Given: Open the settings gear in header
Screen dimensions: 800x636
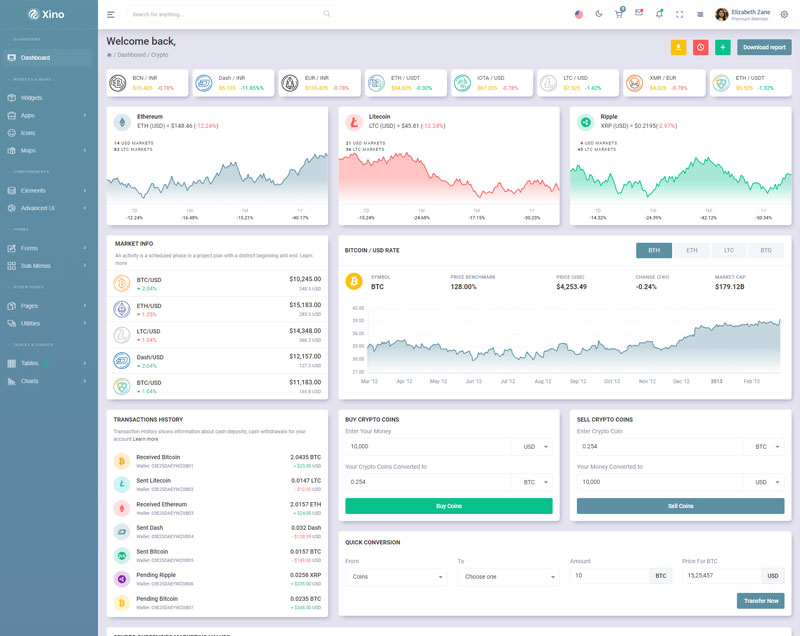Looking at the screenshot, I should 784,14.
